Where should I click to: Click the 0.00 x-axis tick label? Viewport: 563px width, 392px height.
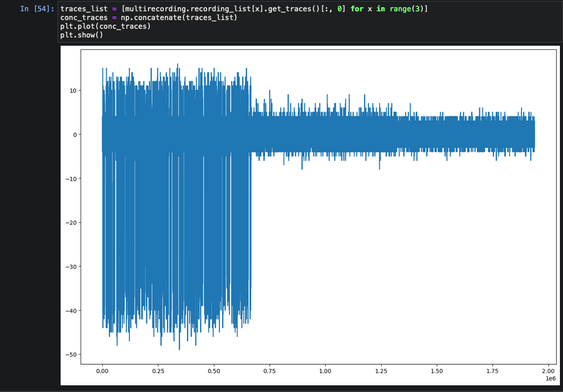[102, 370]
